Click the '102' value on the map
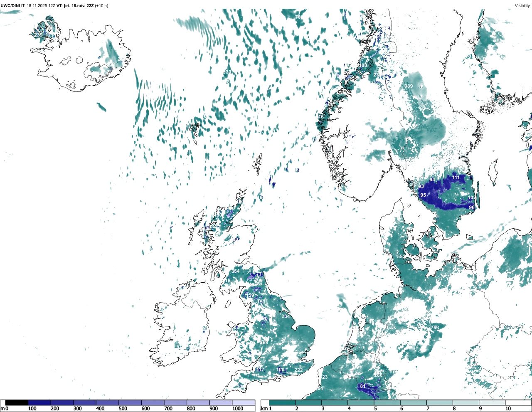 coord(472,197)
